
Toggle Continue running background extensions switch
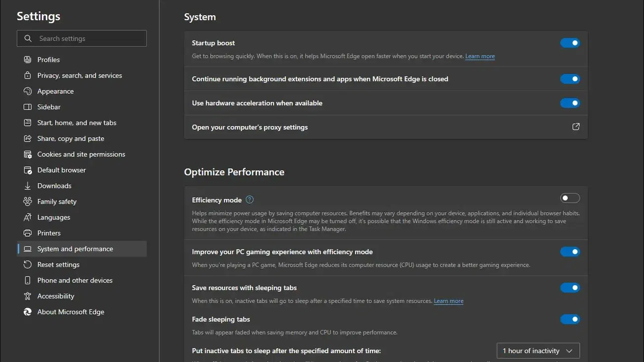(570, 79)
